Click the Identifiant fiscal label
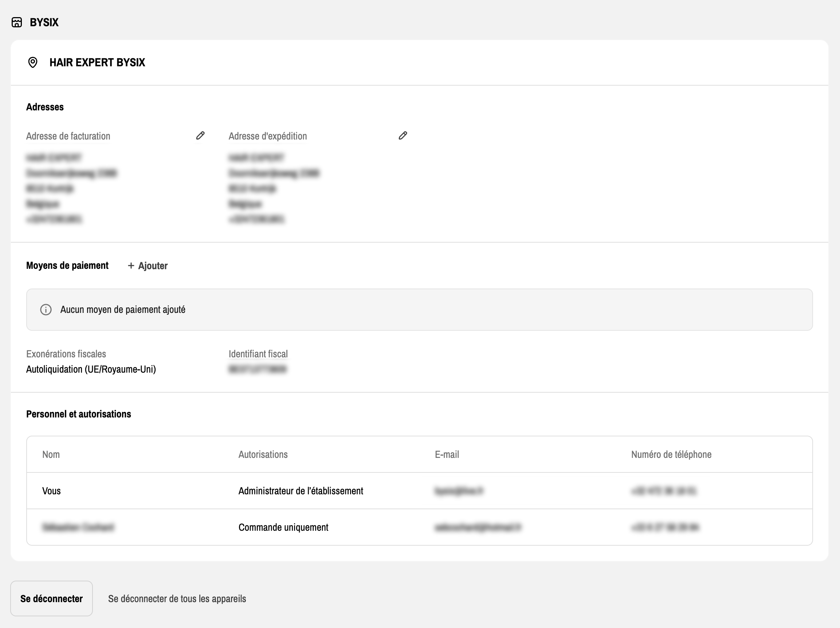Viewport: 840px width, 628px height. tap(258, 354)
